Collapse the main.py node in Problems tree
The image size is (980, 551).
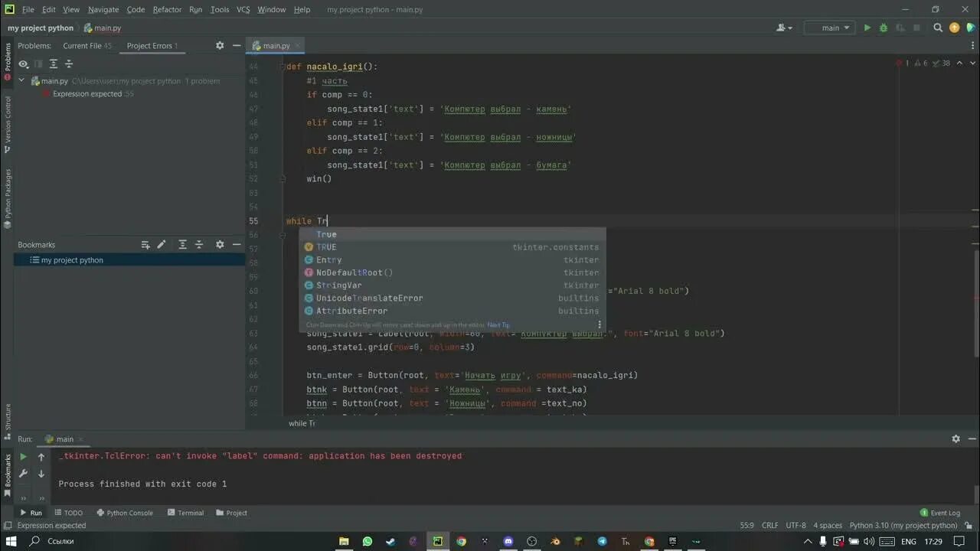(x=21, y=80)
